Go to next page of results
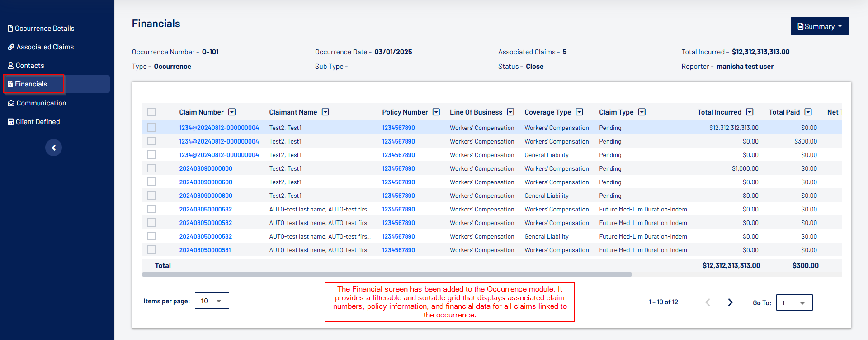 click(x=730, y=302)
